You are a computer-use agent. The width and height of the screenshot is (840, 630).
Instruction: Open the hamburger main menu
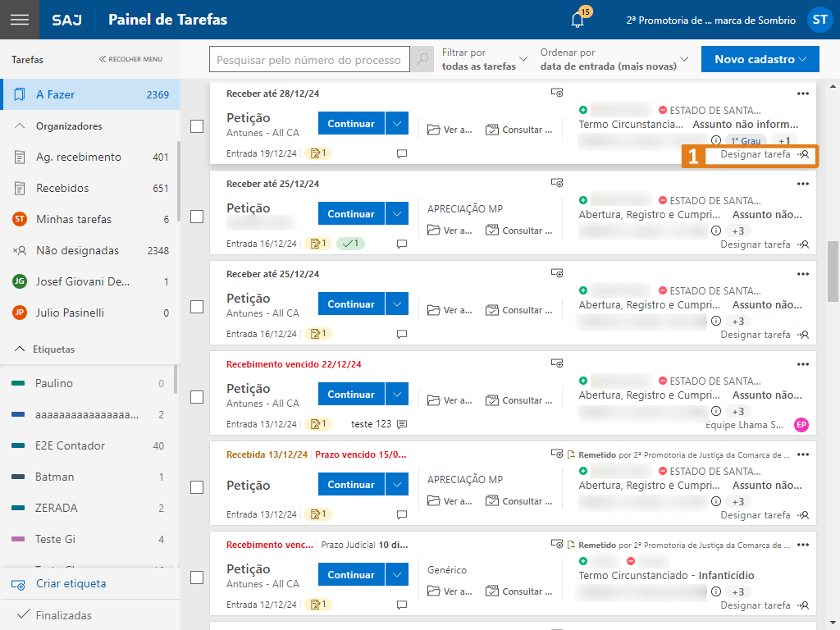(19, 20)
